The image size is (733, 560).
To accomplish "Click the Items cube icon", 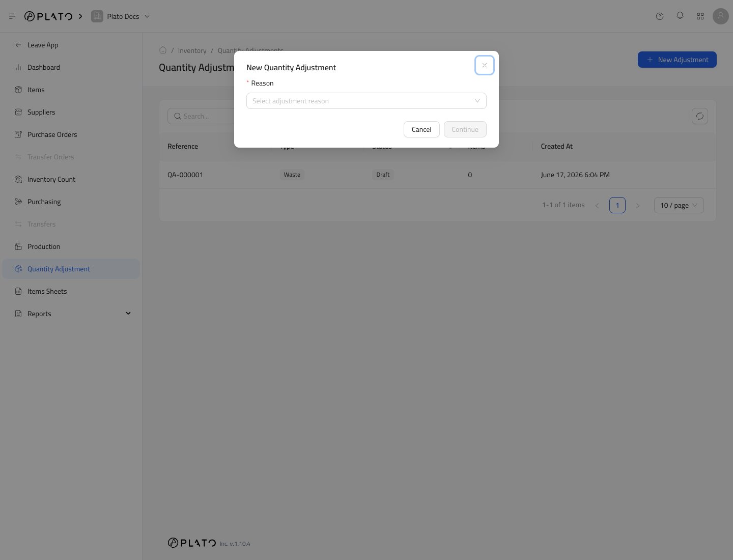I will [18, 90].
